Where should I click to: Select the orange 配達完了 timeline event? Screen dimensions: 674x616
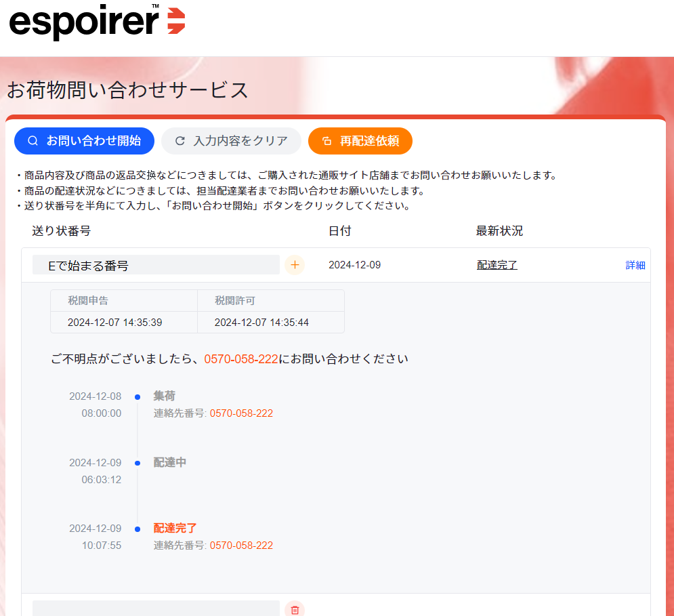175,529
